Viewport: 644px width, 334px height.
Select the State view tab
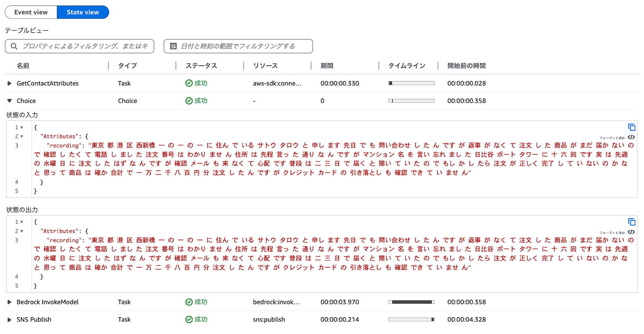[x=83, y=12]
